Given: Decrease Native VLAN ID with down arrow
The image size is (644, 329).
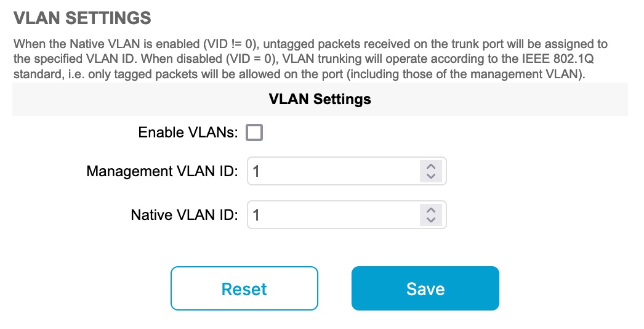Looking at the screenshot, I should pyautogui.click(x=430, y=220).
